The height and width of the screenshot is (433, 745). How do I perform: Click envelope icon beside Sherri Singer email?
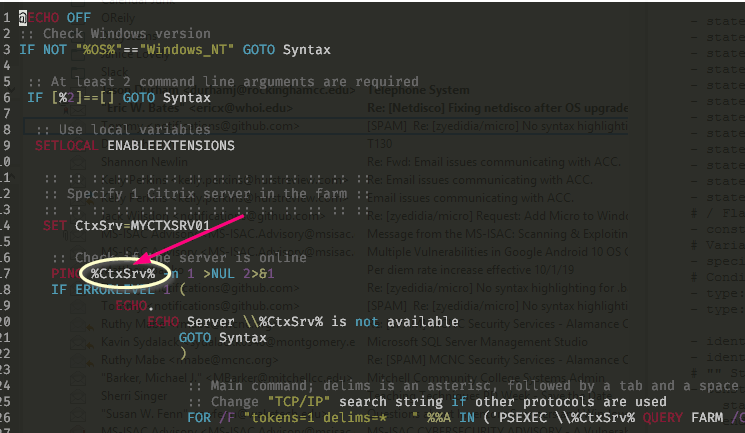point(78,396)
